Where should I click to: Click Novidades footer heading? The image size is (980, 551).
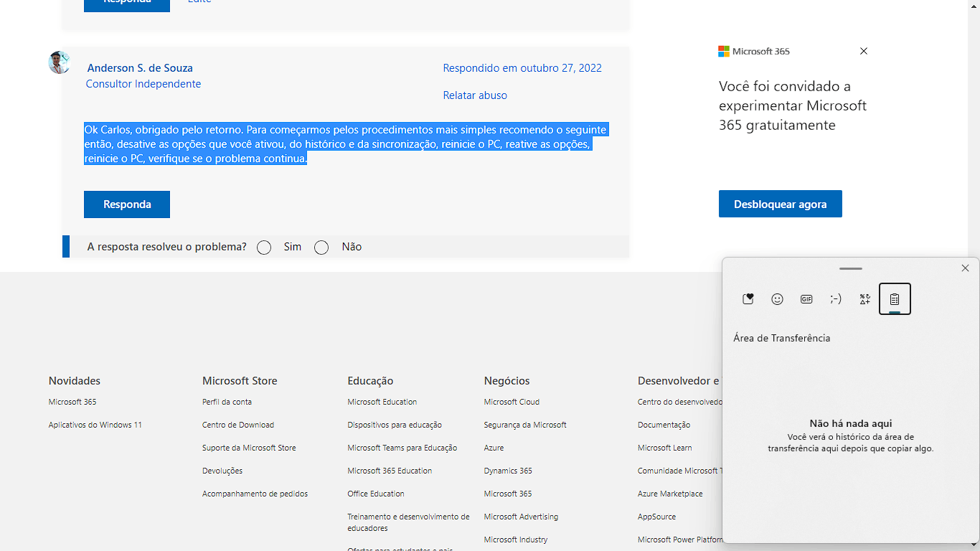75,381
